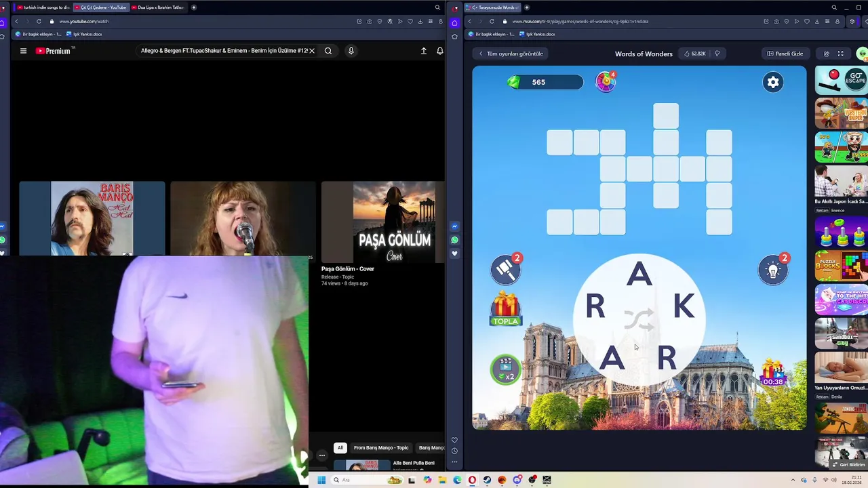Open Sandbox City game thumbnail
The image size is (868, 488).
click(841, 333)
